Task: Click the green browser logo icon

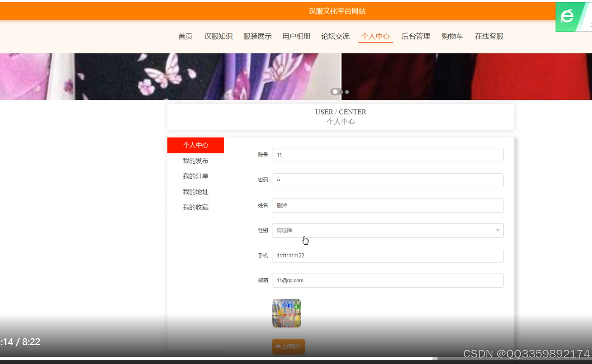Action: pyautogui.click(x=568, y=17)
